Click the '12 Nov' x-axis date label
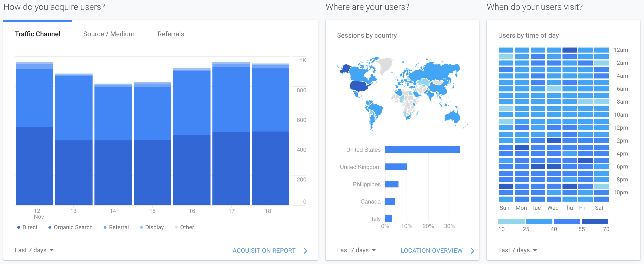The image size is (644, 264). click(x=39, y=214)
